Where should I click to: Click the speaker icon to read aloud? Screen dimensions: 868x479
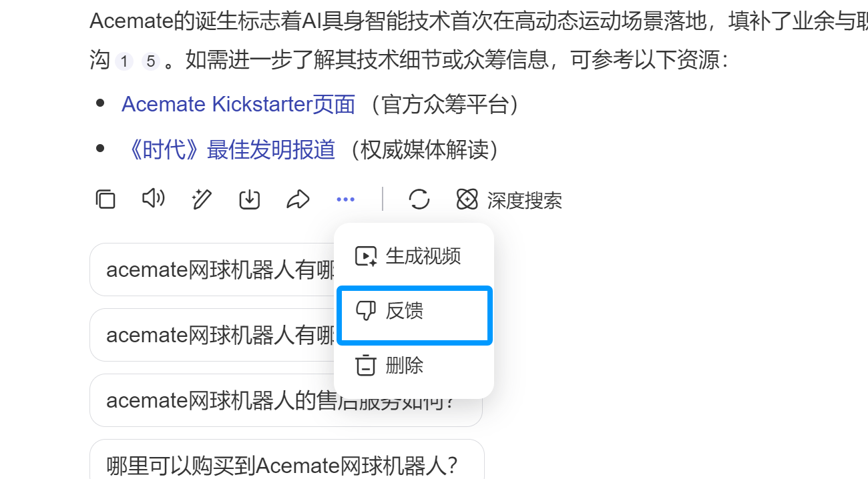click(154, 199)
